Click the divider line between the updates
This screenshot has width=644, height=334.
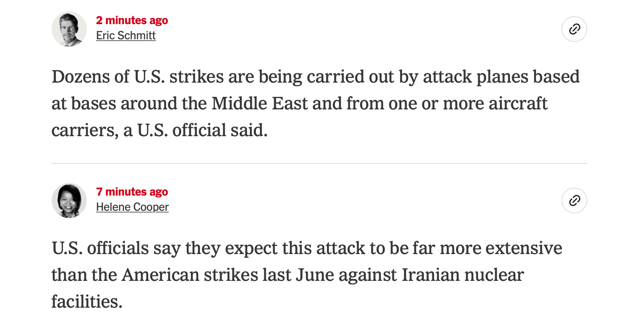click(x=319, y=163)
